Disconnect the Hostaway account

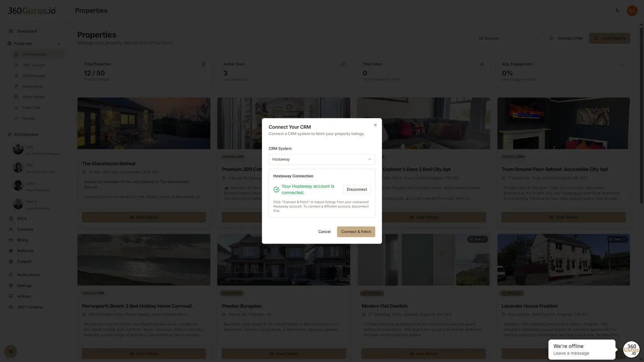(357, 189)
